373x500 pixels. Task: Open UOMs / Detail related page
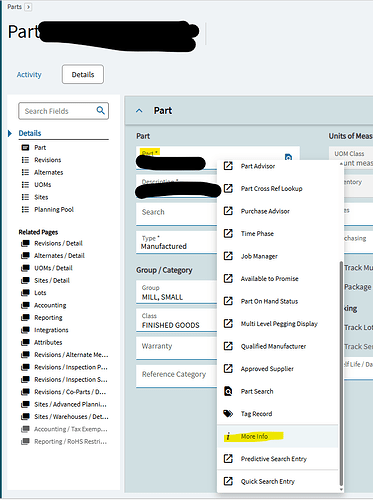pos(53,268)
